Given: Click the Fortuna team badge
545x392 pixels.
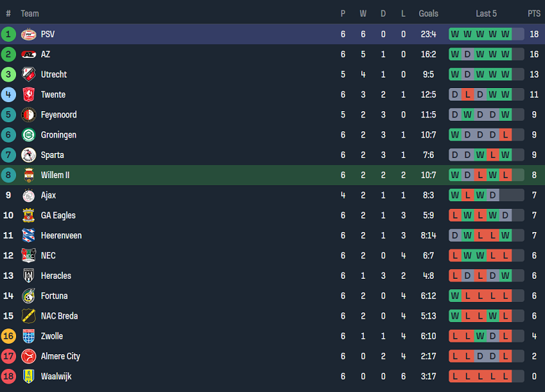Looking at the screenshot, I should (x=29, y=296).
